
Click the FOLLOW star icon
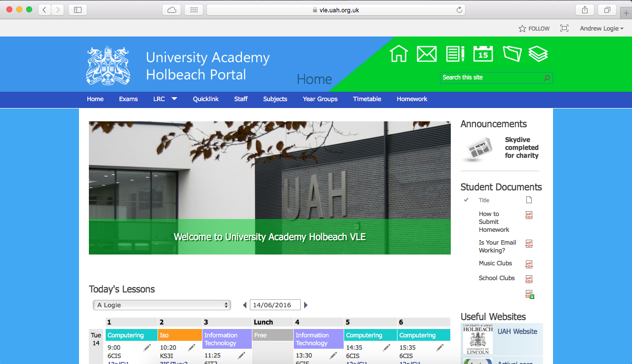pyautogui.click(x=522, y=29)
